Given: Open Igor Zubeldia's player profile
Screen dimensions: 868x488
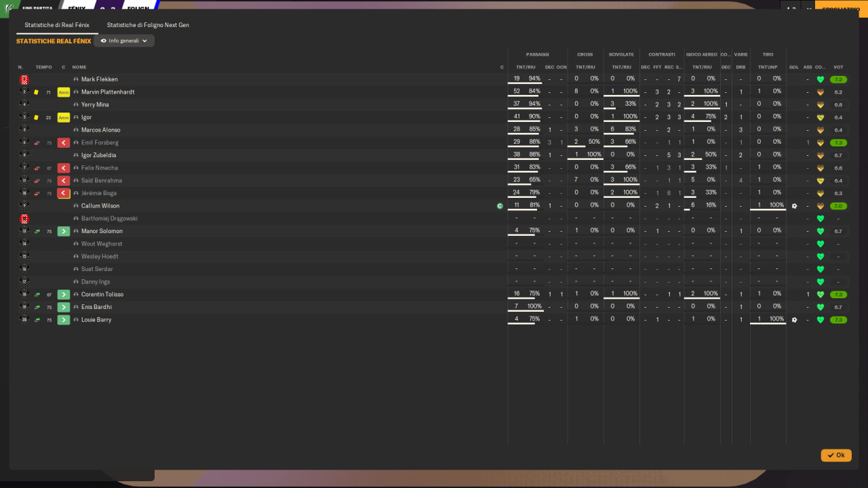Looking at the screenshot, I should point(99,155).
